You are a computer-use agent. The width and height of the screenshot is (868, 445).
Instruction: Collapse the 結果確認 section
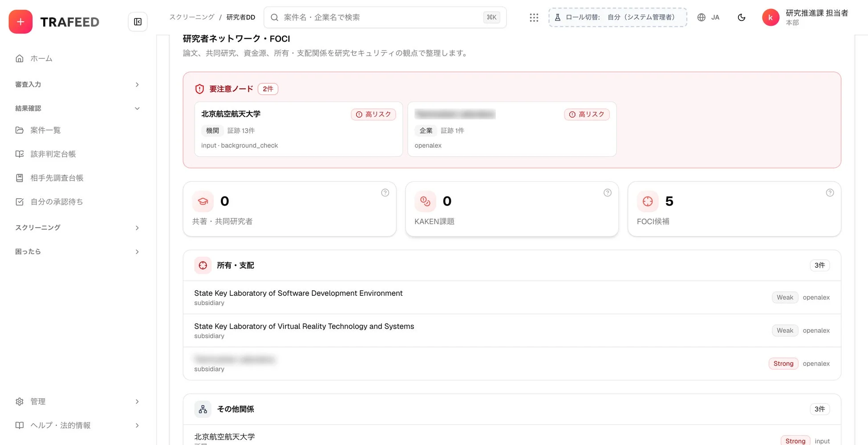pyautogui.click(x=78, y=108)
